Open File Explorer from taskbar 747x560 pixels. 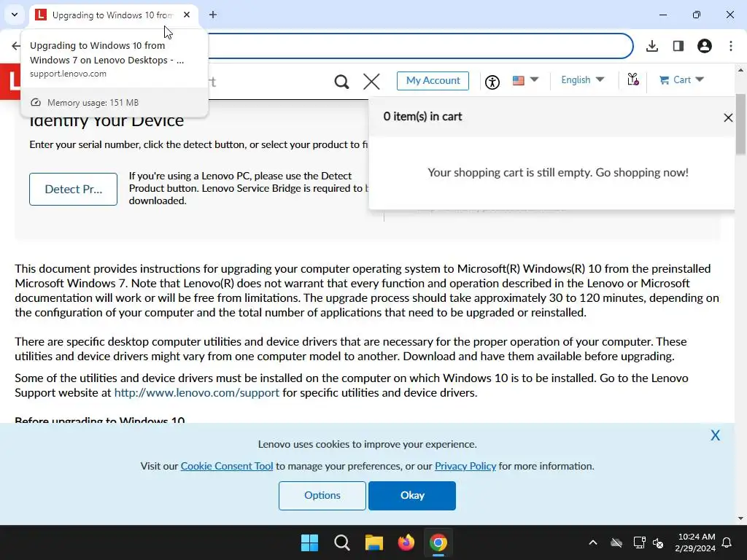tap(374, 542)
